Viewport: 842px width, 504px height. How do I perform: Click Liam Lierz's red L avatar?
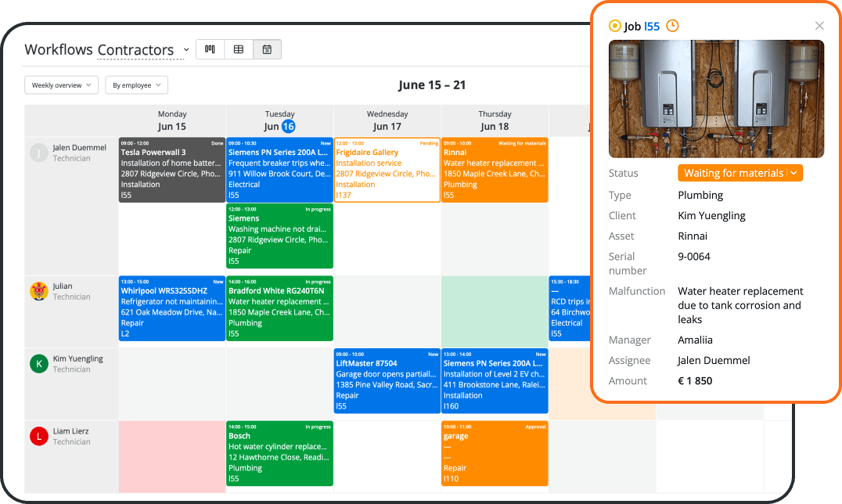point(38,436)
